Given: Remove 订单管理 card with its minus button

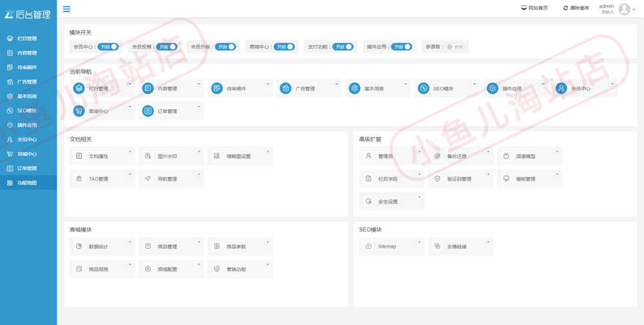Looking at the screenshot, I should [x=199, y=106].
